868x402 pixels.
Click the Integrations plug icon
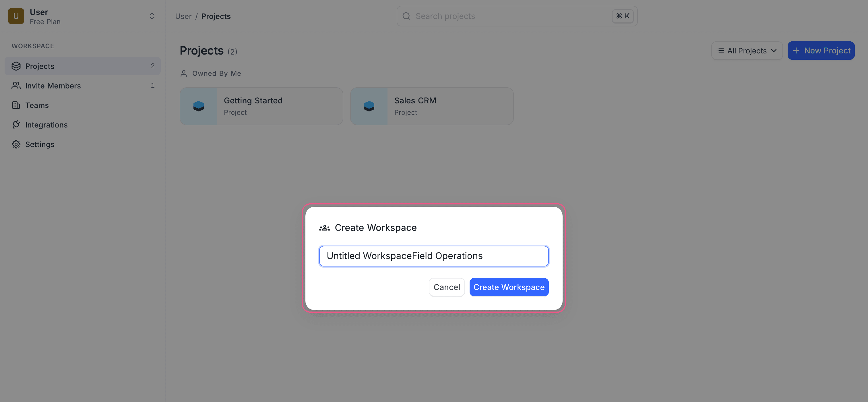16,125
